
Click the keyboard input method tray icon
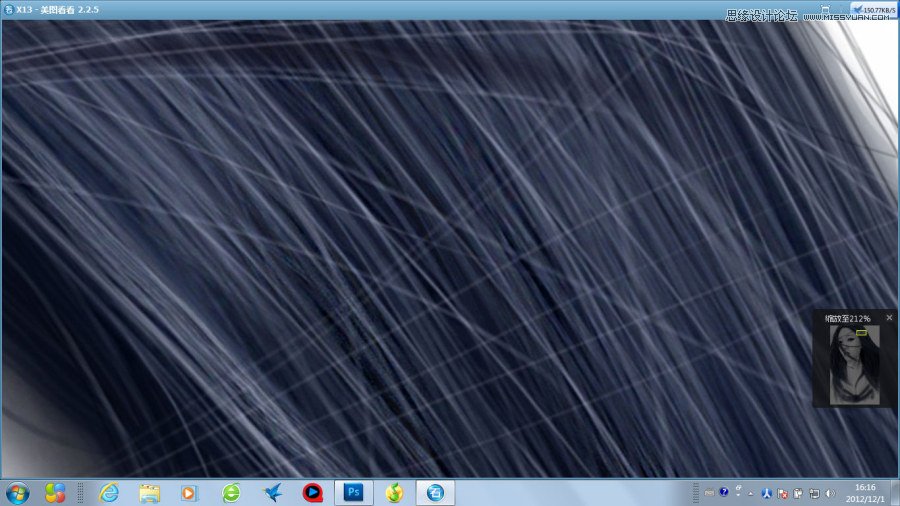pyautogui.click(x=709, y=493)
